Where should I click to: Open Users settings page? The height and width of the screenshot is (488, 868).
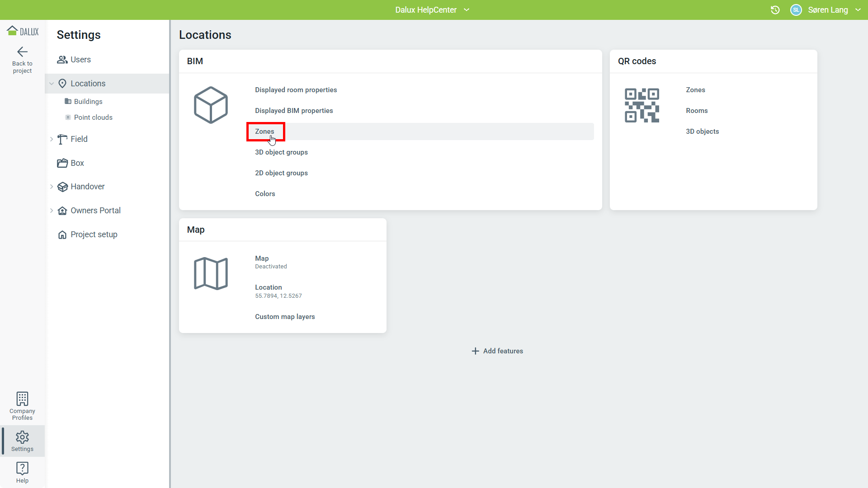click(80, 60)
